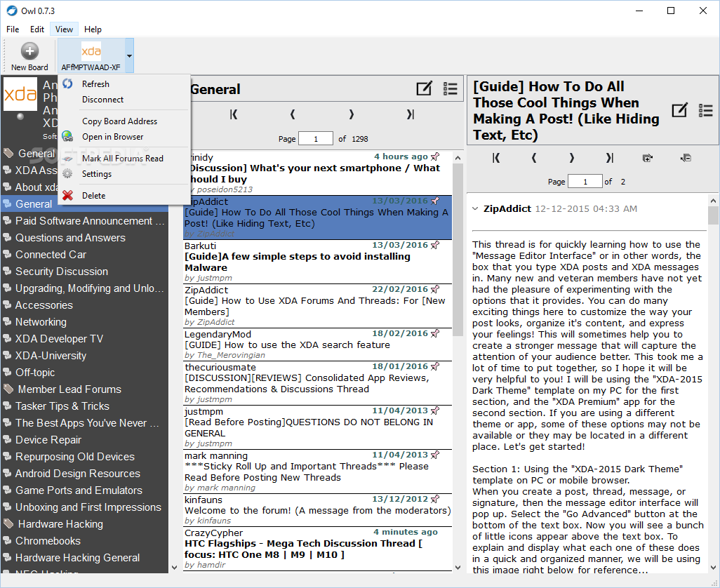Jump to first page of posts
This screenshot has height=588, width=720.
point(496,158)
